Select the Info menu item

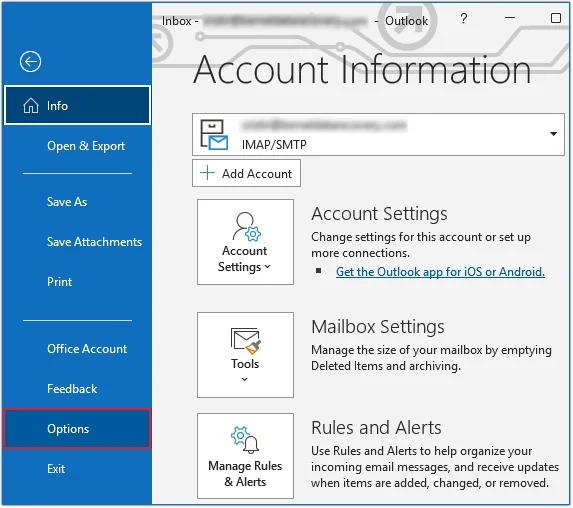click(x=77, y=105)
